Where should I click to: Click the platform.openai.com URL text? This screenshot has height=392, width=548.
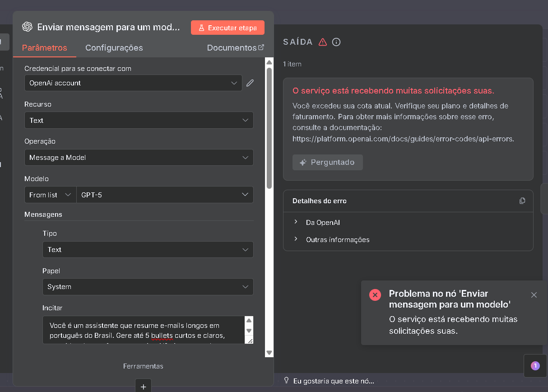403,139
